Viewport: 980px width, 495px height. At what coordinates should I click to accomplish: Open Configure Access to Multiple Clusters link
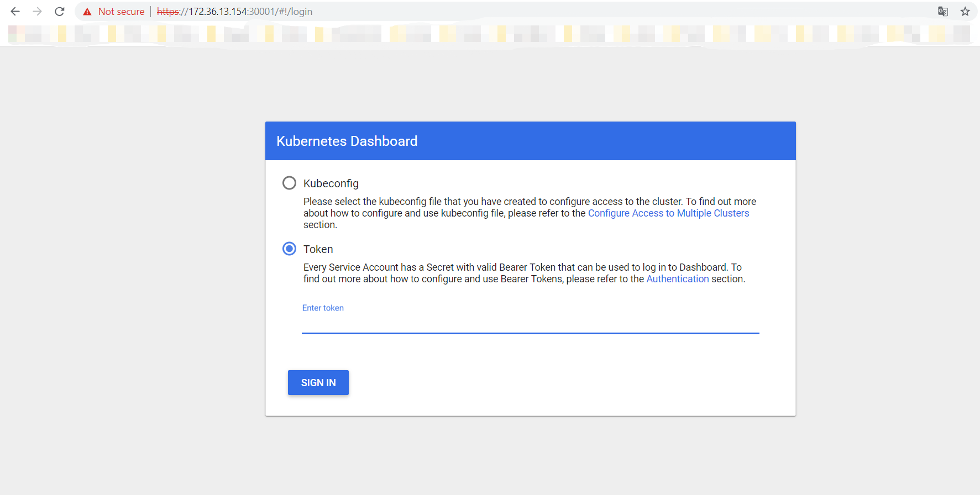point(668,213)
